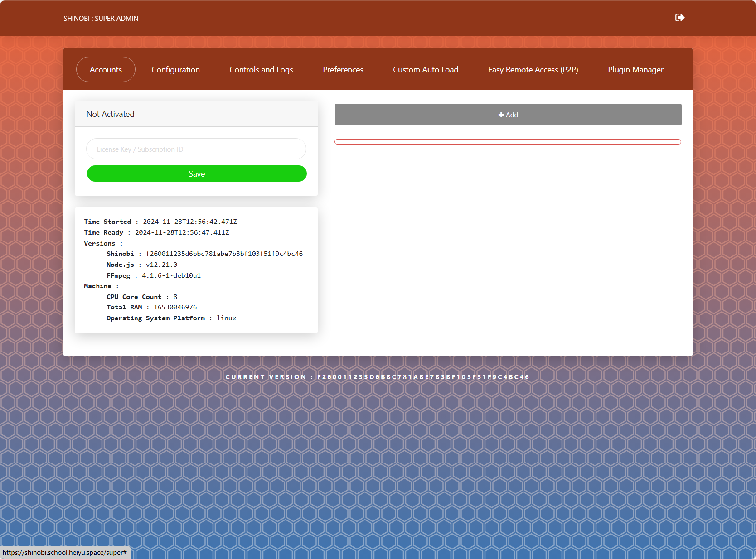Open the Accounts tab
Screen dimensions: 756x559
pyautogui.click(x=106, y=69)
